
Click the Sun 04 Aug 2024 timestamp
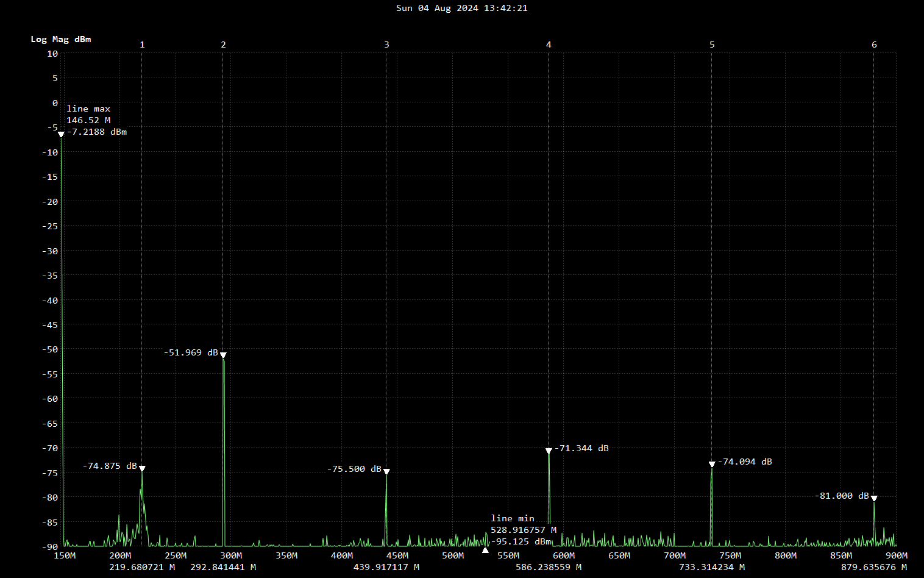pos(461,8)
